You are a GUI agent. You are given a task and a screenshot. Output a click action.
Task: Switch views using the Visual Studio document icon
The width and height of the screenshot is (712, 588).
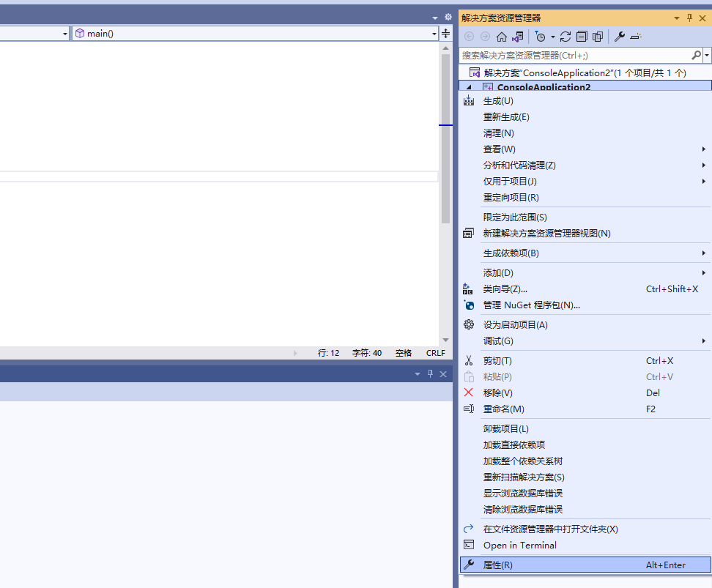pyautogui.click(x=518, y=37)
